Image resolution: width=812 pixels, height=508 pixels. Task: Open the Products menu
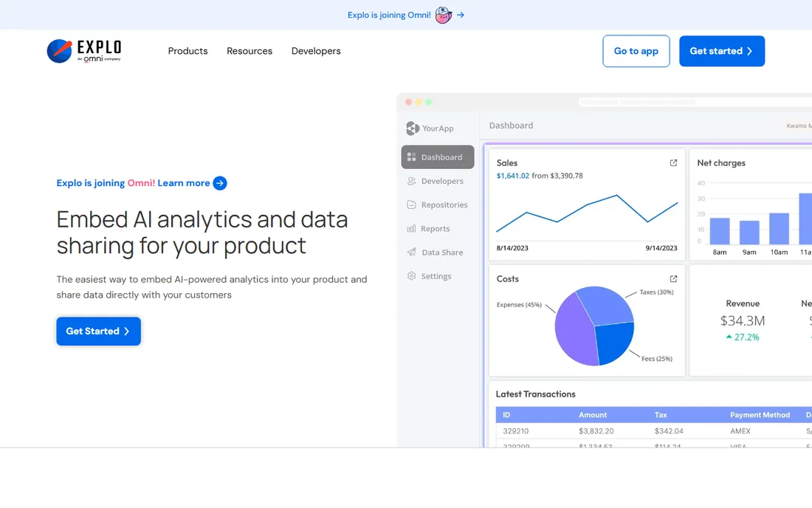[187, 51]
